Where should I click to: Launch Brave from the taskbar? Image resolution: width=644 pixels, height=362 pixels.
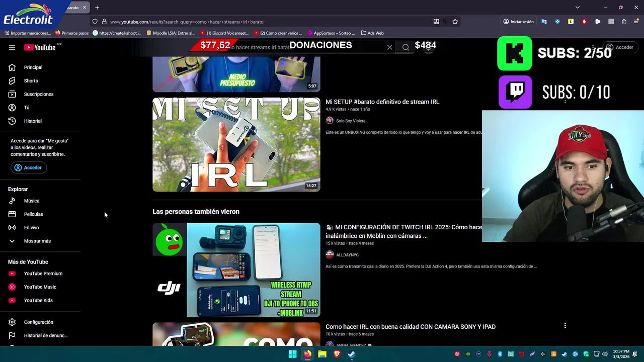(337, 354)
